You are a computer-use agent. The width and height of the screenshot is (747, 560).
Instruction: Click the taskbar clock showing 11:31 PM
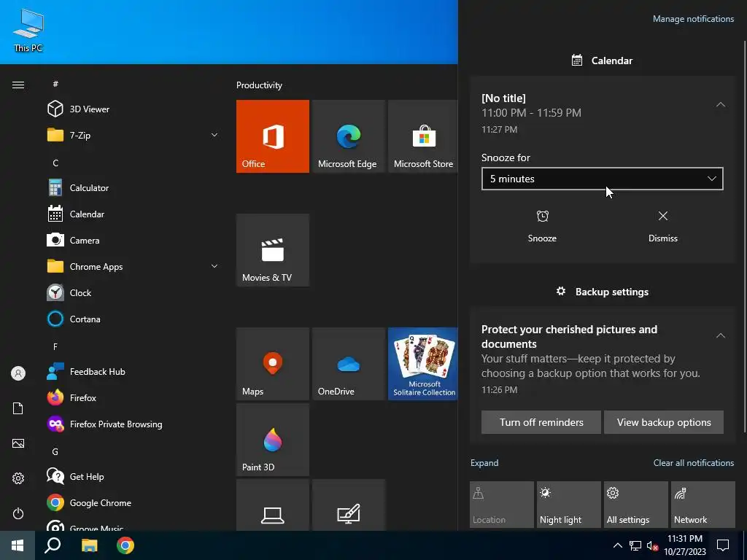tap(685, 545)
